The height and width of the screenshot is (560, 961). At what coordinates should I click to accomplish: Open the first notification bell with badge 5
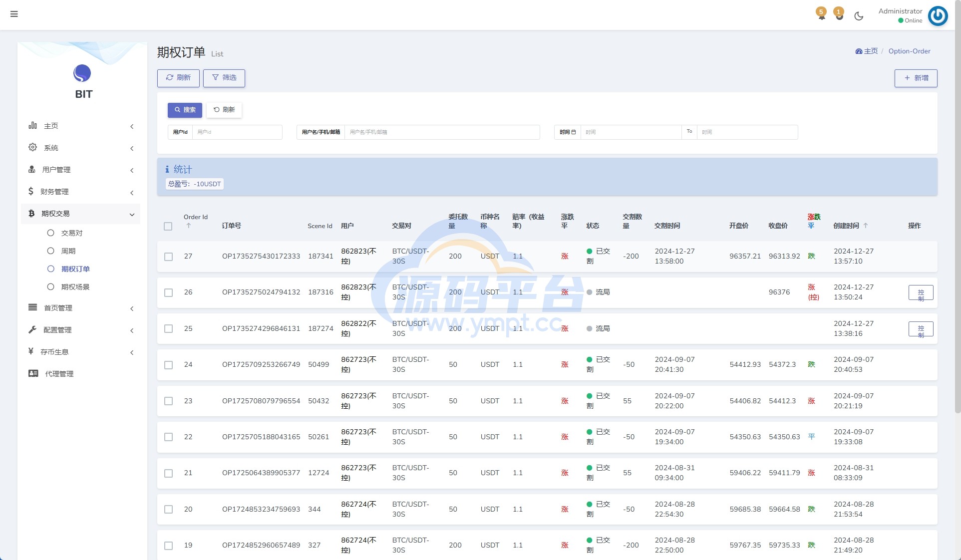coord(821,14)
